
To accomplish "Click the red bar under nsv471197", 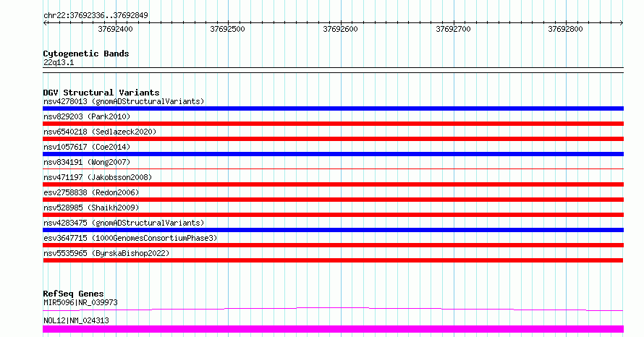I will tap(333, 184).
